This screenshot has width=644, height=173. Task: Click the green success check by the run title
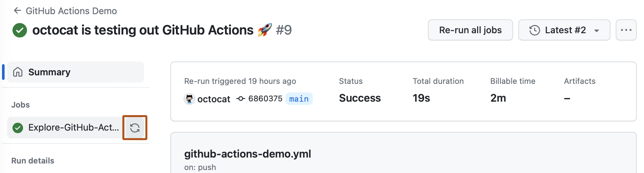(20, 30)
